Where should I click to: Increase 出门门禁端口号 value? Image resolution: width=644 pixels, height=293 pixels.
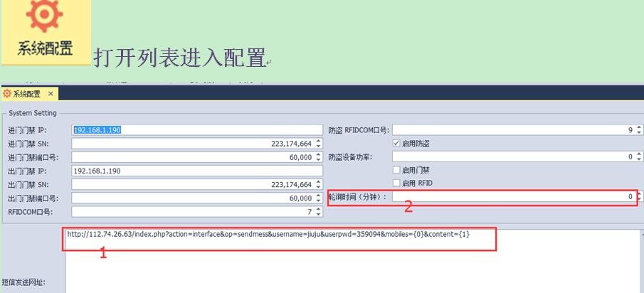pos(319,196)
